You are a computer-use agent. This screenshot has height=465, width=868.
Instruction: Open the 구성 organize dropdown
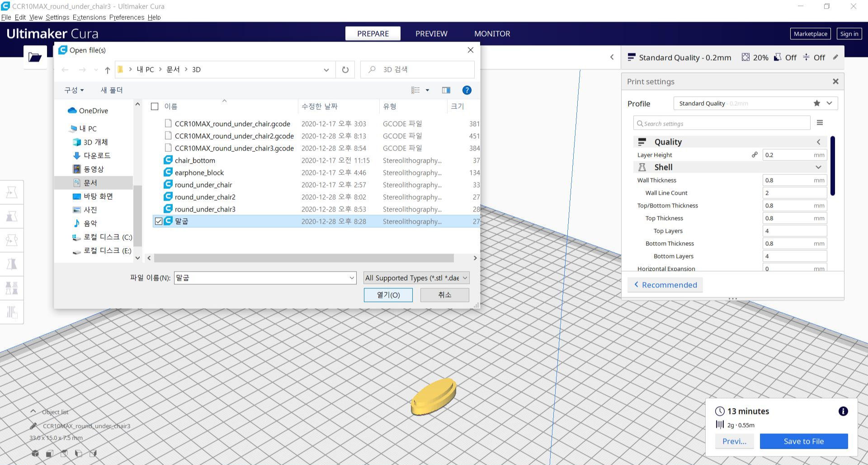click(x=74, y=90)
